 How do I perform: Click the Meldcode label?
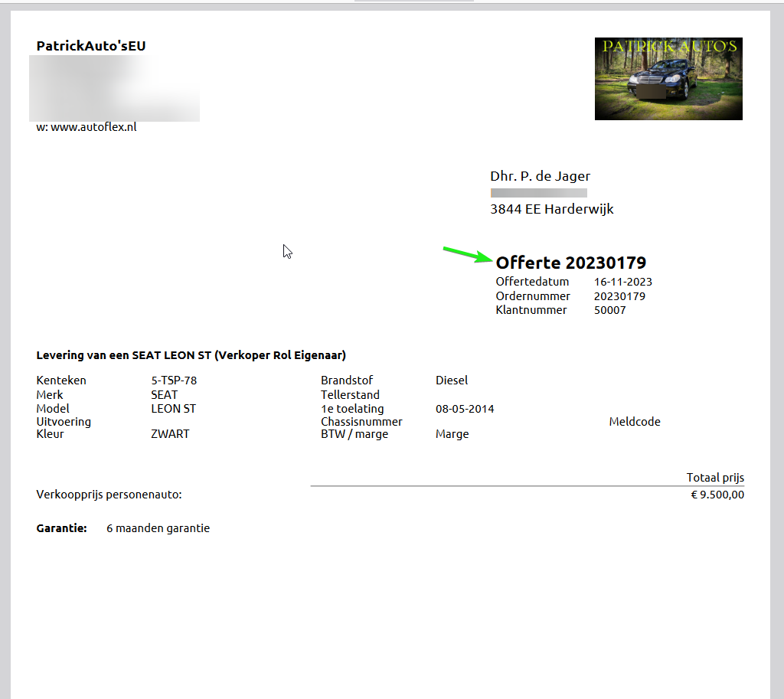(635, 422)
